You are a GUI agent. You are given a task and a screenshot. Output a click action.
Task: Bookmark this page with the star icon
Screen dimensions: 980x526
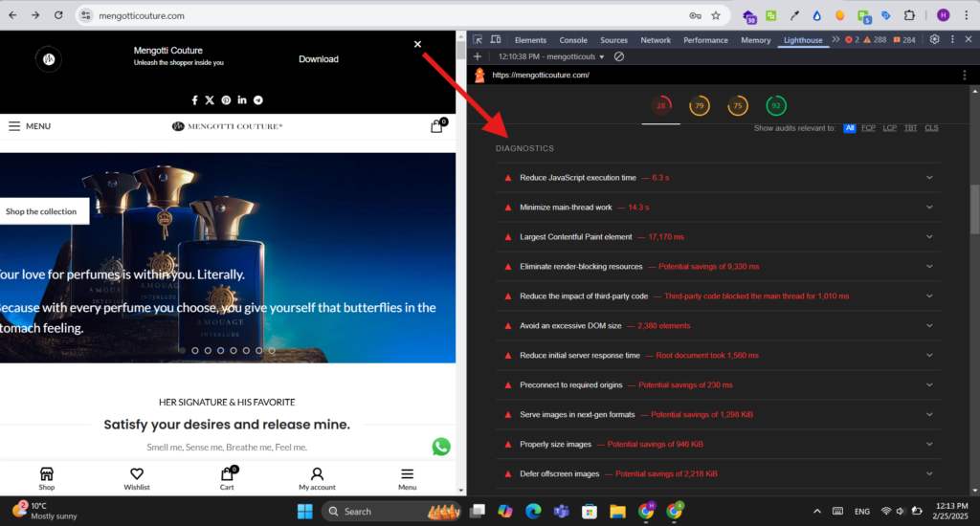pyautogui.click(x=716, y=15)
